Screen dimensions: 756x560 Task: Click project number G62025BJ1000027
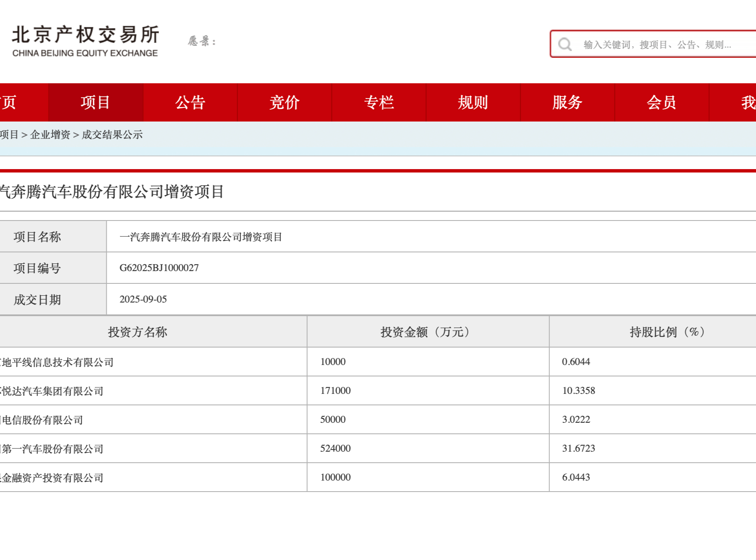tap(159, 268)
